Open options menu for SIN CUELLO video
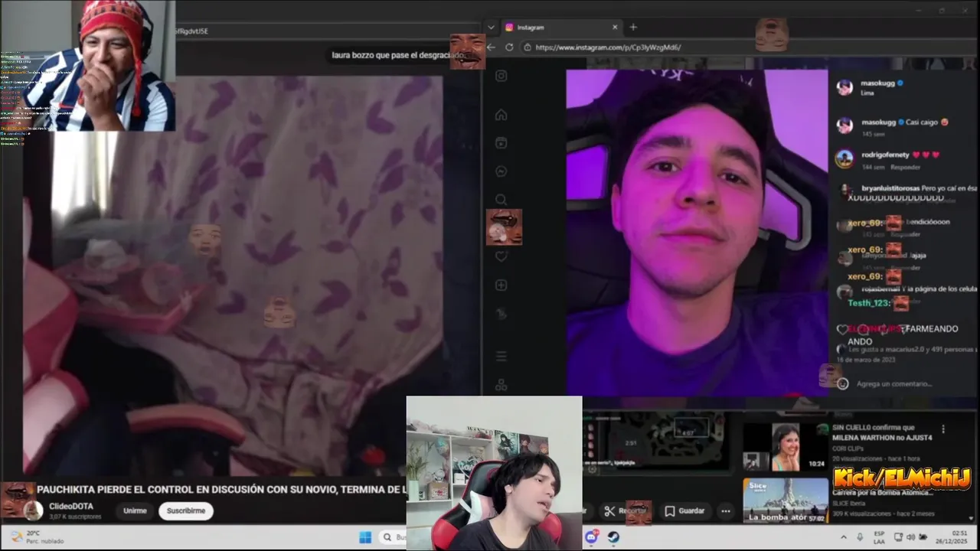The image size is (980, 551). pos(943,429)
